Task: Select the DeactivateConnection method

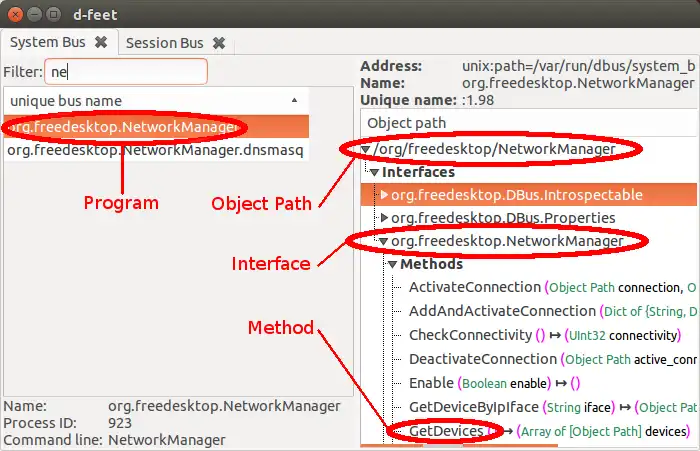Action: [x=483, y=359]
